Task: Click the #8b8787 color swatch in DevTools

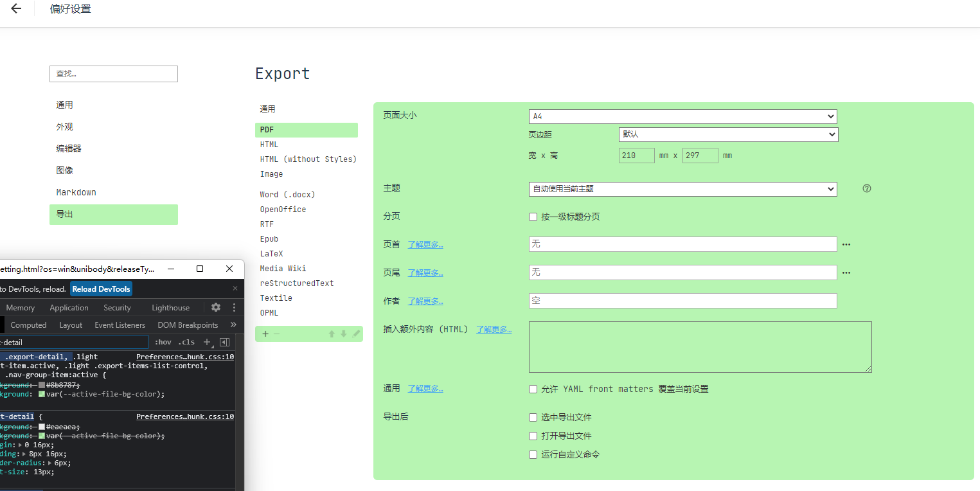Action: (42, 385)
